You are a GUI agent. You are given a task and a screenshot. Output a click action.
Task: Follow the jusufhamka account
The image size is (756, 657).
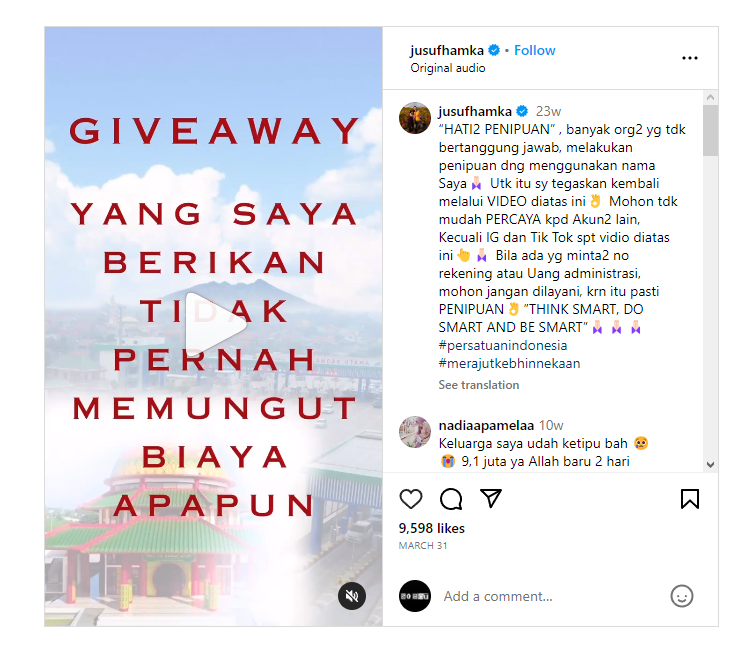535,50
